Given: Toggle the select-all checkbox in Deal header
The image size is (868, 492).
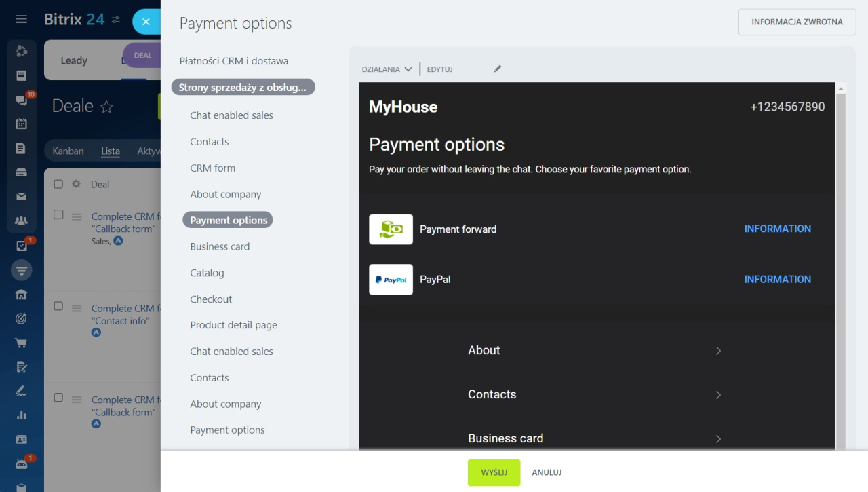Looking at the screenshot, I should [58, 184].
